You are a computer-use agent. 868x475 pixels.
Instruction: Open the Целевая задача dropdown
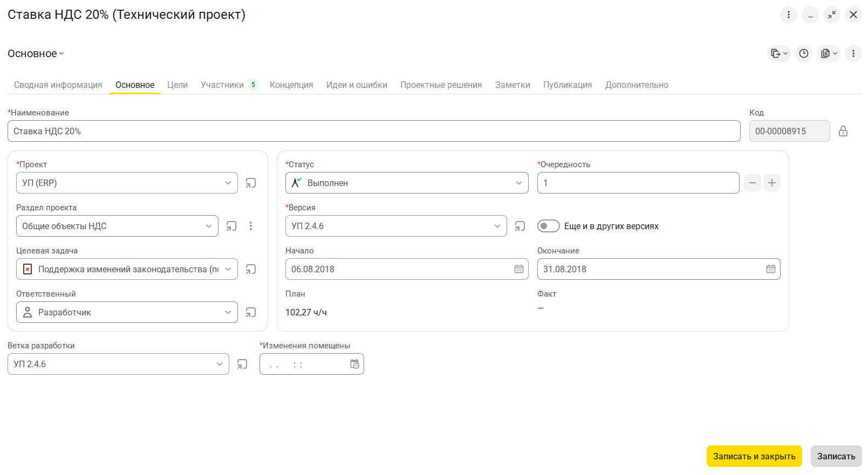228,269
